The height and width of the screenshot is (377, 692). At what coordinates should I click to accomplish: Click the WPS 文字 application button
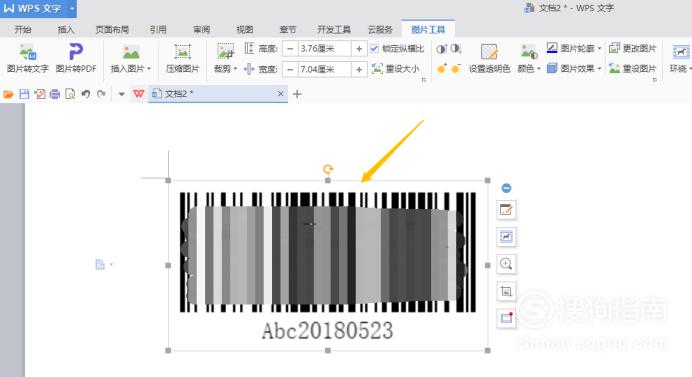pos(34,9)
